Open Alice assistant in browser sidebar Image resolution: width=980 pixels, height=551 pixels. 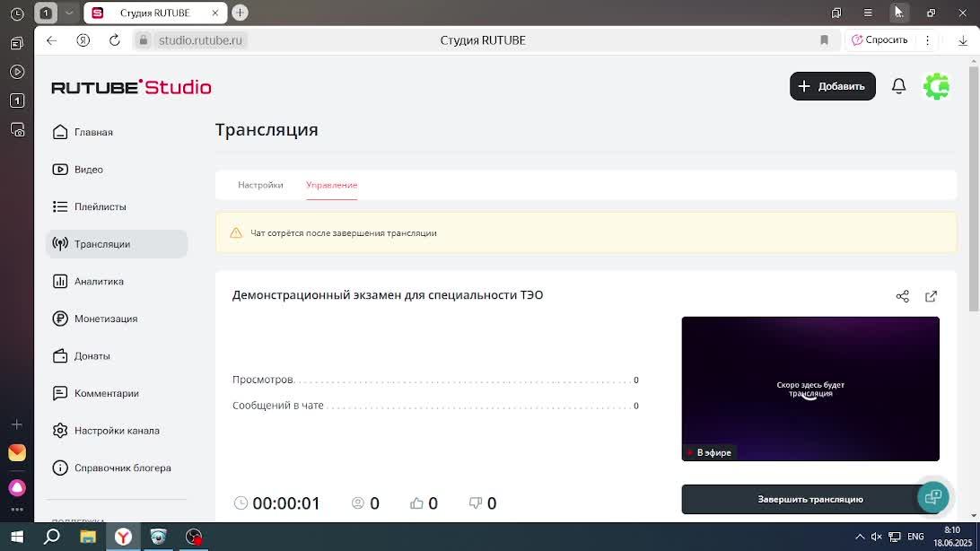point(17,487)
